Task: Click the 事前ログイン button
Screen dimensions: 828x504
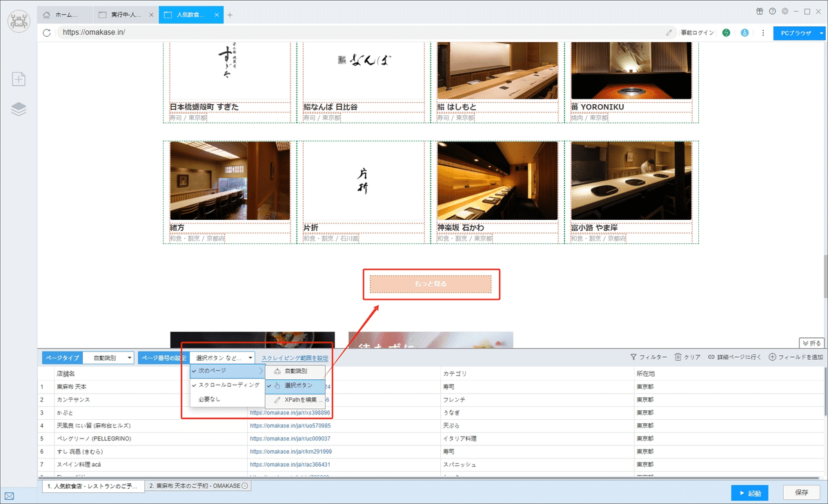Action: (698, 32)
